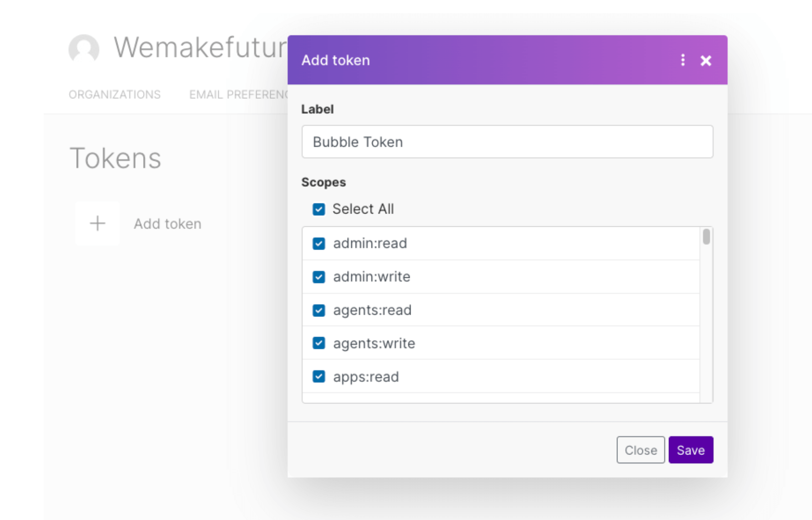Viewport: 812px width, 520px height.
Task: Click the plus icon to add a token
Action: (97, 223)
